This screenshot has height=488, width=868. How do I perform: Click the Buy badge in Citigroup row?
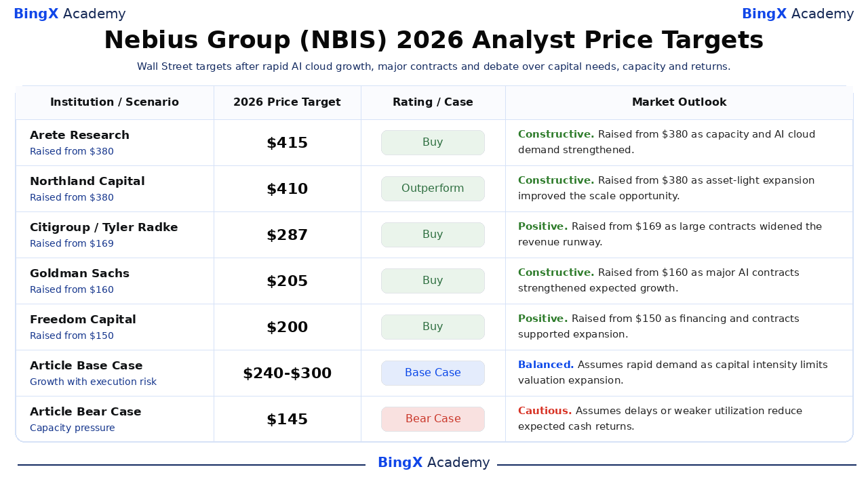pos(433,235)
